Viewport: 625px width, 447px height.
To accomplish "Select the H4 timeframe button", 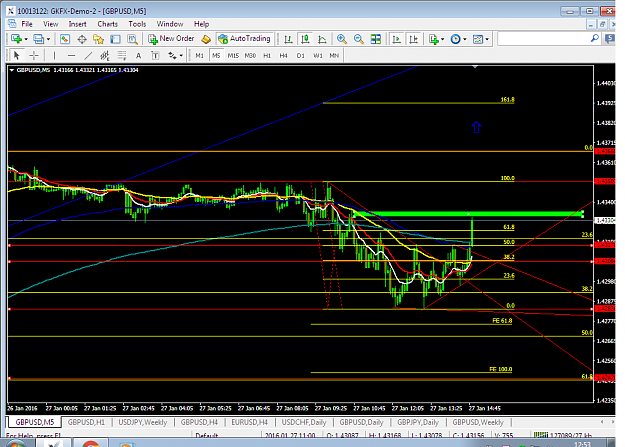I will [283, 55].
